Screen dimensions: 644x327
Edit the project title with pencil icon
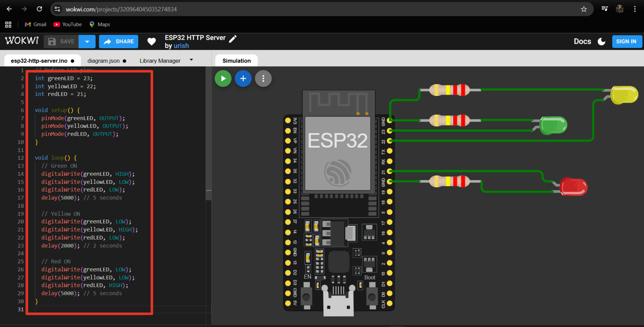pos(233,39)
